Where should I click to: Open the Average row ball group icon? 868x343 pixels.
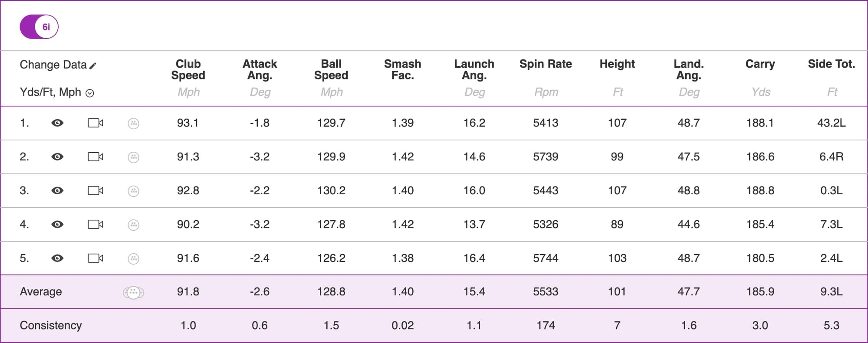pos(133,293)
